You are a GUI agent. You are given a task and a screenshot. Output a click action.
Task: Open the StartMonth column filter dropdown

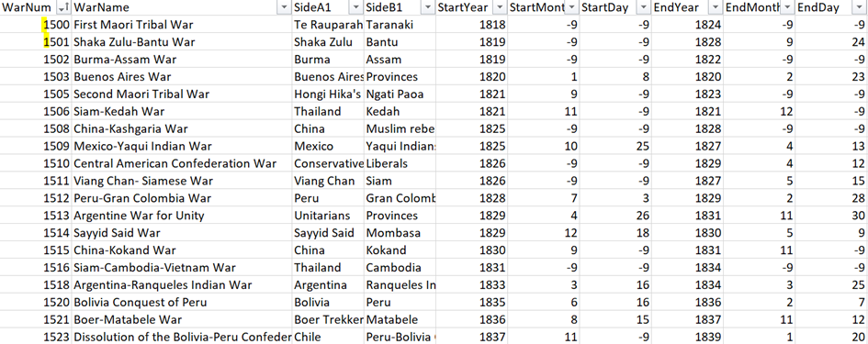[x=571, y=7]
